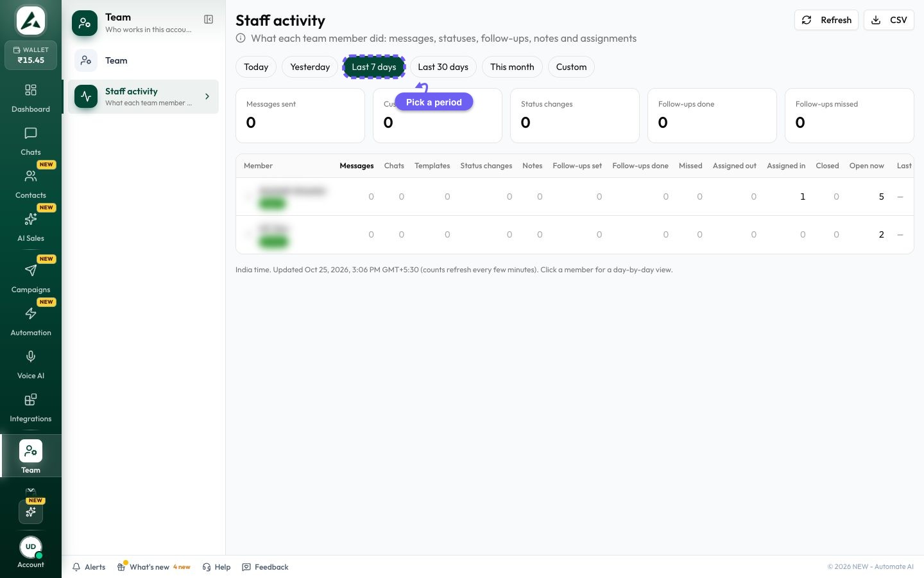Sort the table by Messages column
Image resolution: width=924 pixels, height=578 pixels.
point(357,166)
